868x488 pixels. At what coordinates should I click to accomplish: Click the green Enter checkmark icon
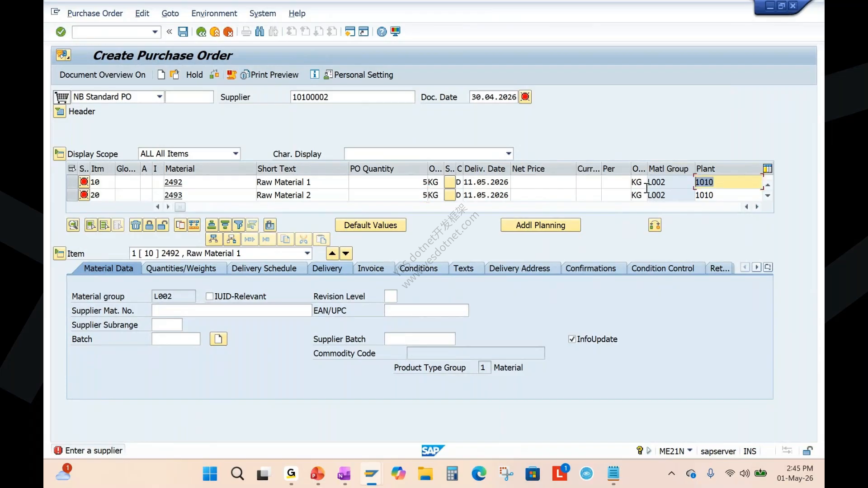(x=61, y=32)
